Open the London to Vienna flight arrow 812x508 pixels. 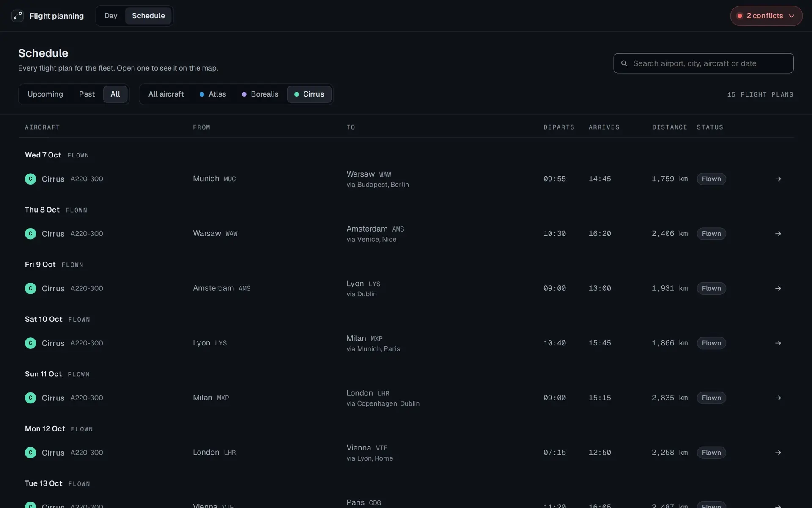(778, 453)
